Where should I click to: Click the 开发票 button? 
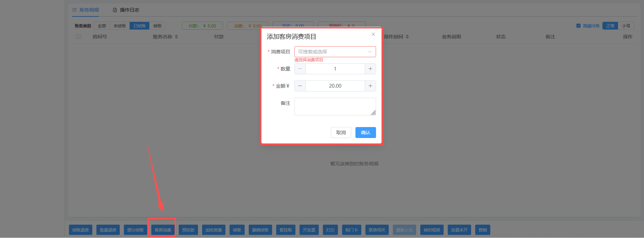[309, 230]
